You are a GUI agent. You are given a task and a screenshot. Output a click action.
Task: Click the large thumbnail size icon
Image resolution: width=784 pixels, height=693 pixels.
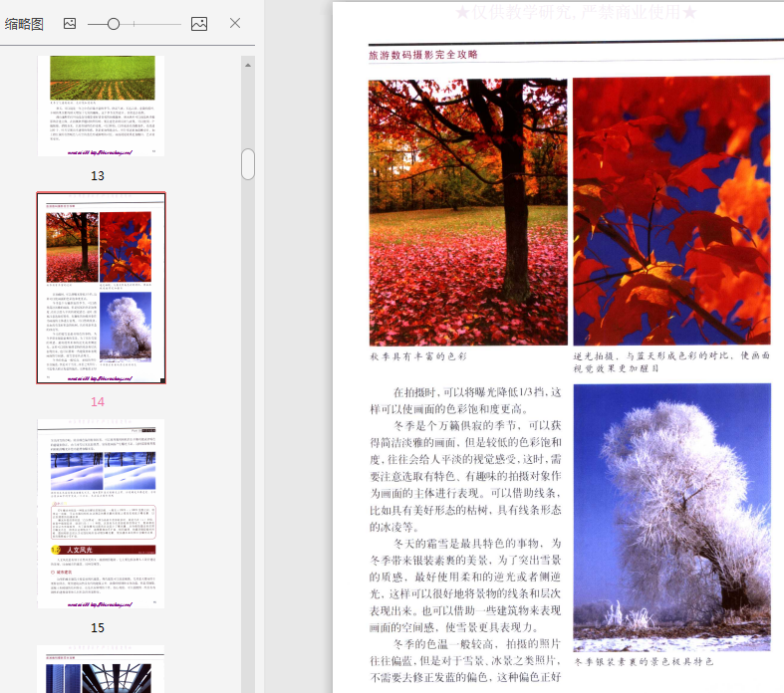[199, 24]
